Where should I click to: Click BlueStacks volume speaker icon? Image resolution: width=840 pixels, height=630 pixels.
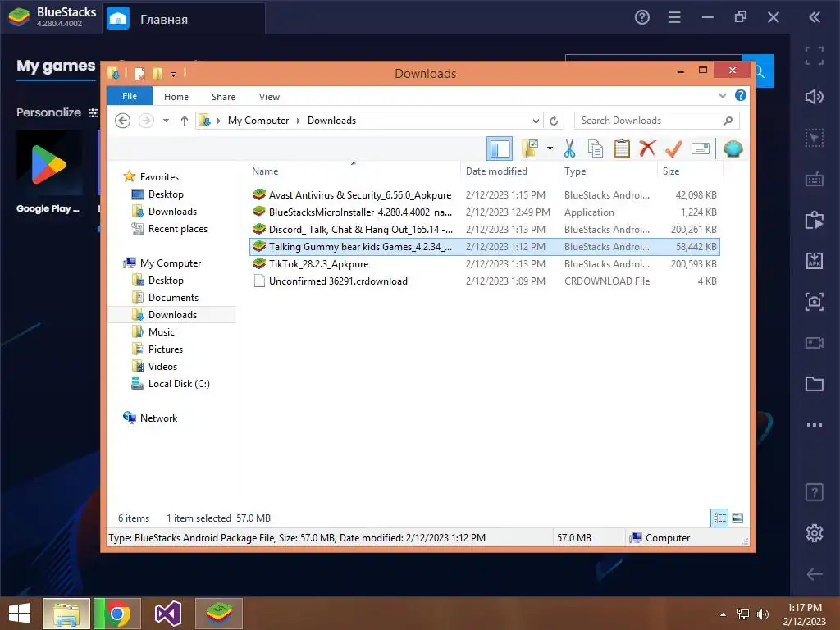pos(815,97)
